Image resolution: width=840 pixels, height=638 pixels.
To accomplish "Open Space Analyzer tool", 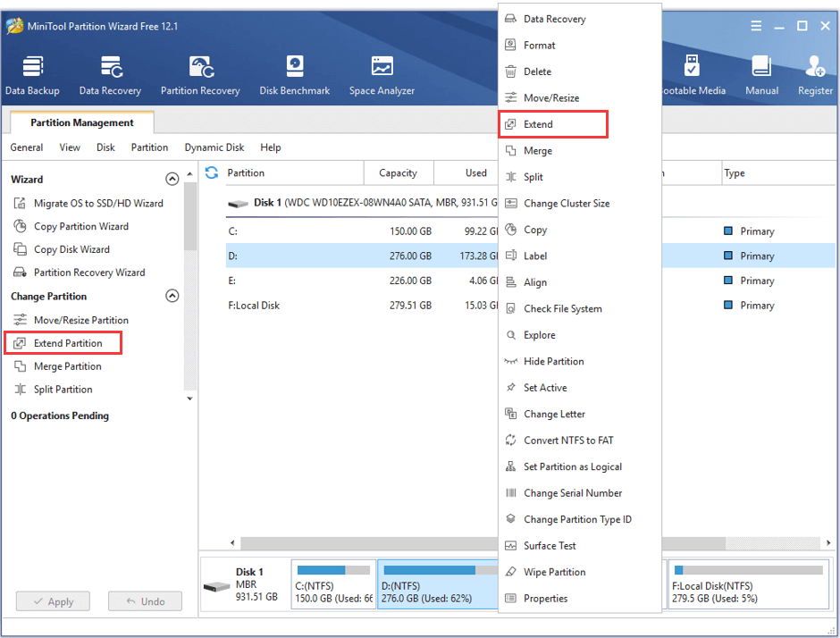I will (x=382, y=75).
